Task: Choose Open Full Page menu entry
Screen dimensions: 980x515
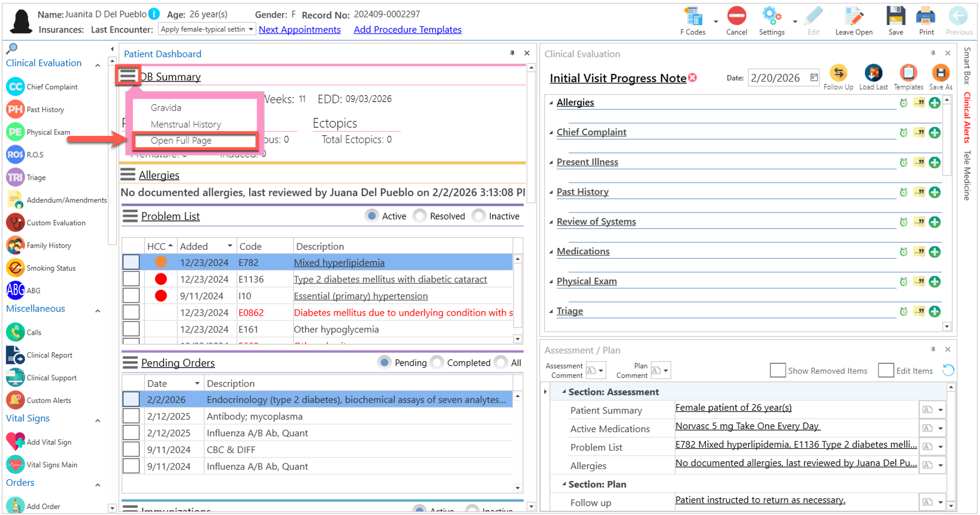Action: (181, 141)
